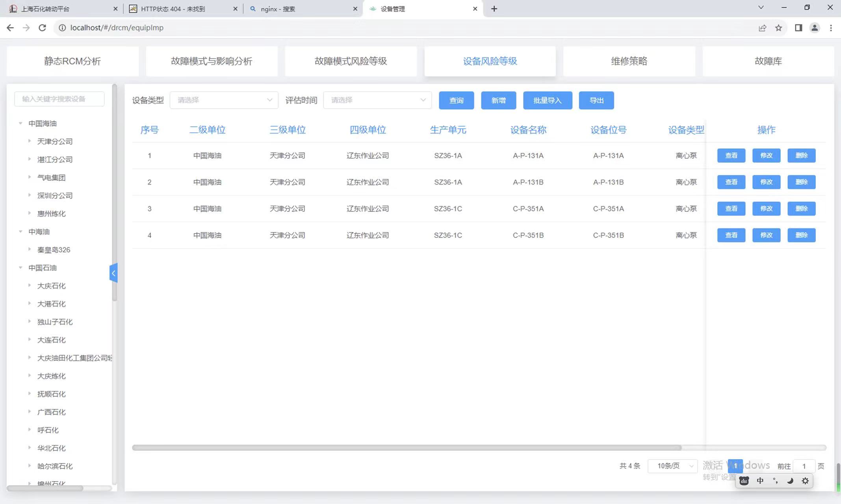Collapse the 中海油 tree node
841x504 pixels.
pyautogui.click(x=20, y=232)
